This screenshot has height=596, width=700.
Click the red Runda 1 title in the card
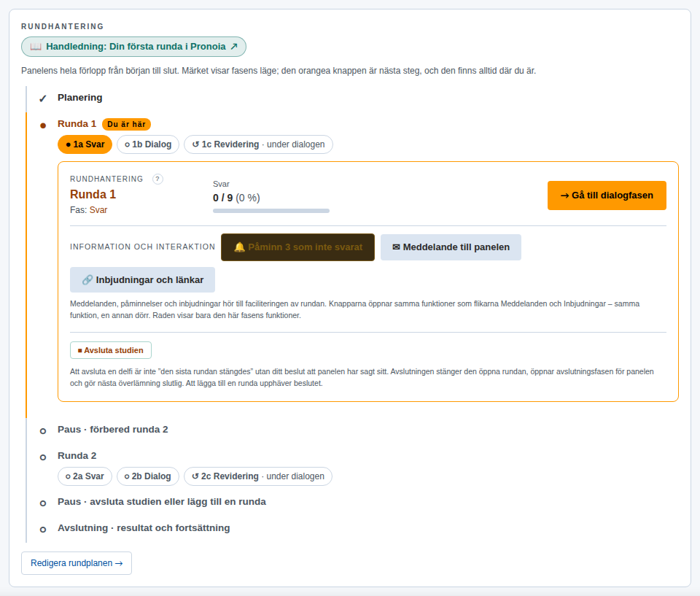93,194
